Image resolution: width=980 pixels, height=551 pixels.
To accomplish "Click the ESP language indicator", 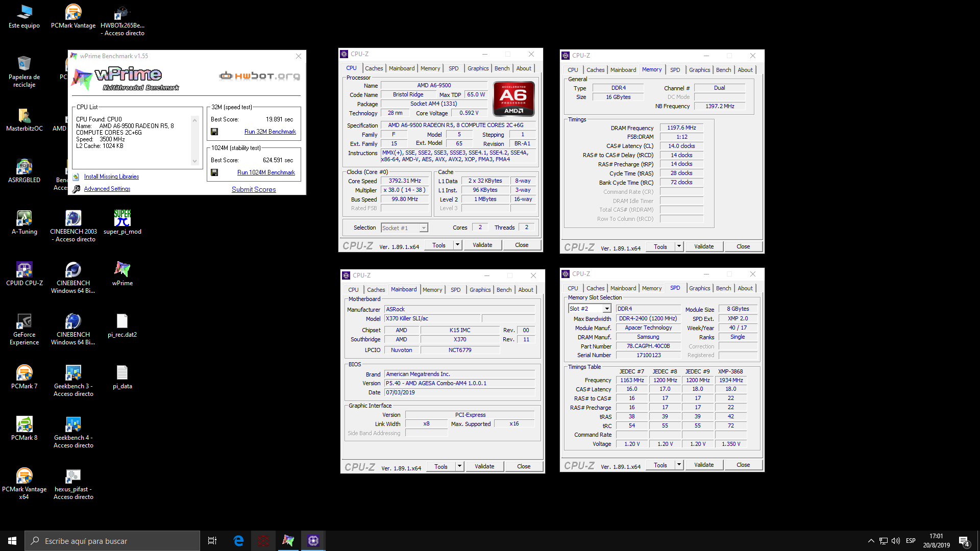I will coord(911,541).
